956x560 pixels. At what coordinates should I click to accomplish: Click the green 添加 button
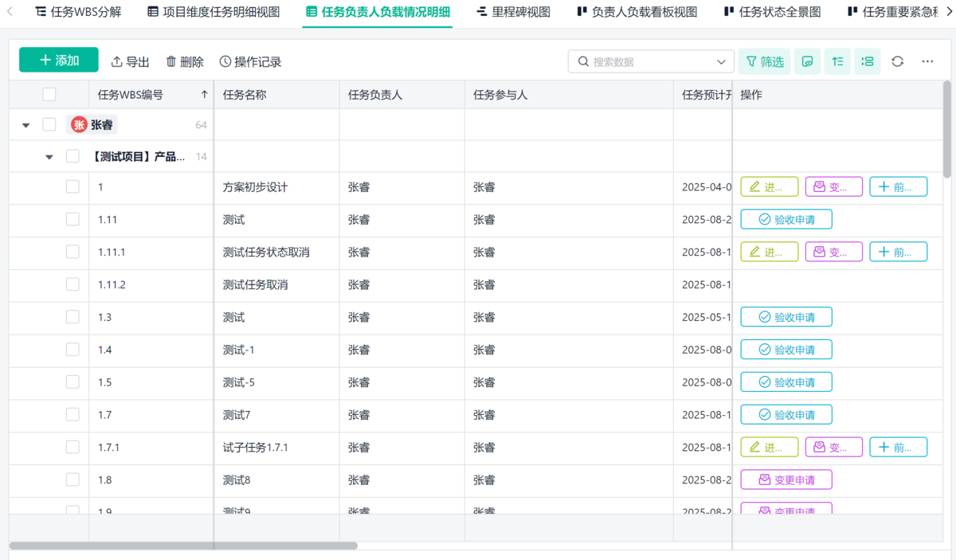[x=59, y=61]
